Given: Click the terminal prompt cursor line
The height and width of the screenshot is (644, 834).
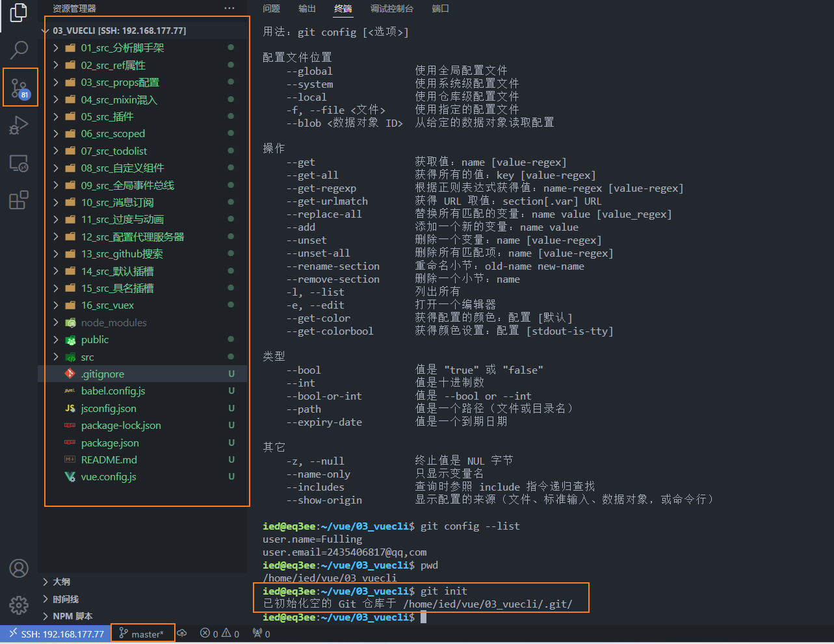Looking at the screenshot, I should pyautogui.click(x=345, y=617).
